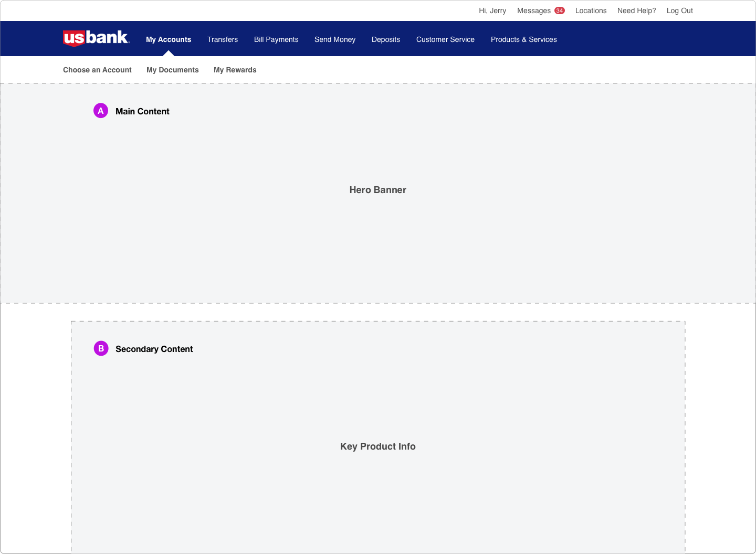
Task: Open the Transfers menu
Action: pyautogui.click(x=223, y=39)
